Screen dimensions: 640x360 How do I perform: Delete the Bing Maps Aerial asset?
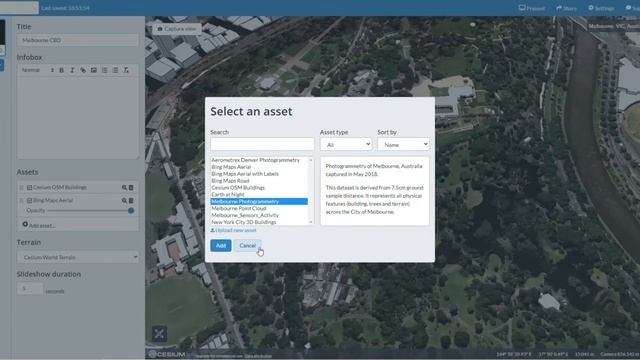[x=131, y=201]
